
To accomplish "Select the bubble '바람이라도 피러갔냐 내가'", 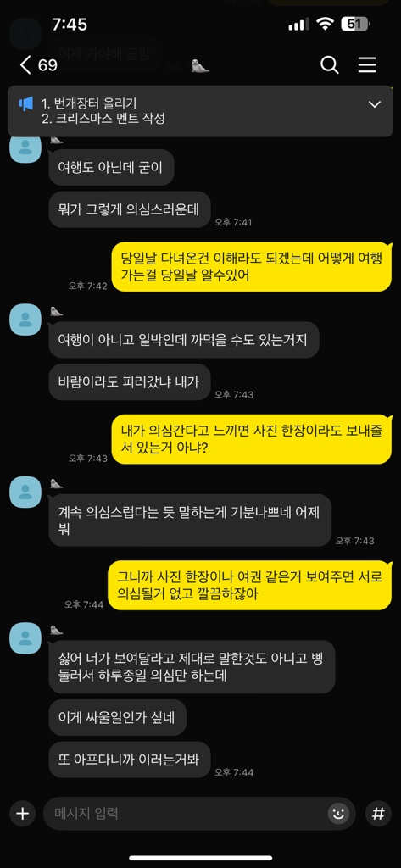I will (130, 382).
